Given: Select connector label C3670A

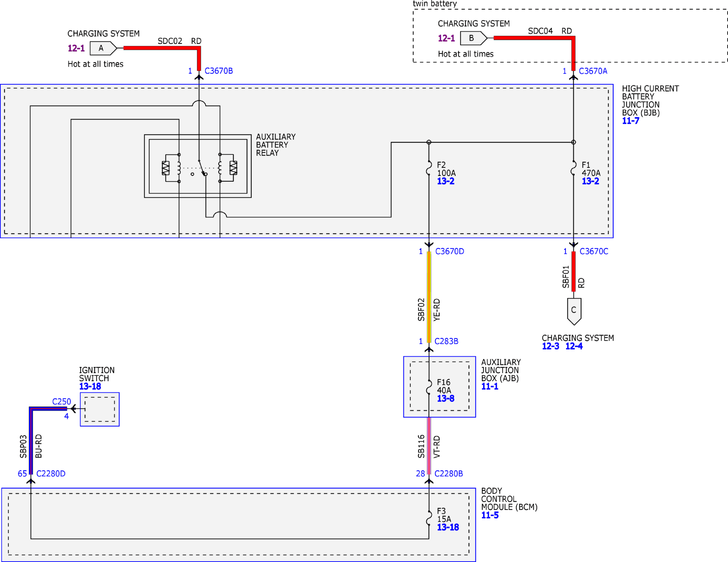Looking at the screenshot, I should click(x=593, y=71).
